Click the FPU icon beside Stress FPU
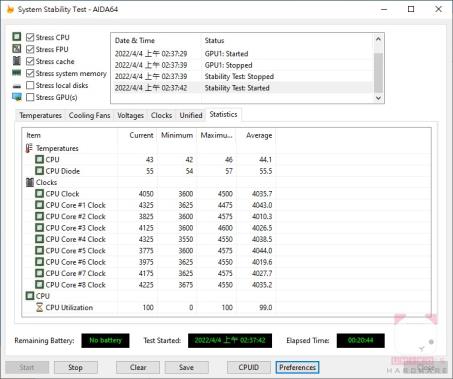 click(17, 49)
